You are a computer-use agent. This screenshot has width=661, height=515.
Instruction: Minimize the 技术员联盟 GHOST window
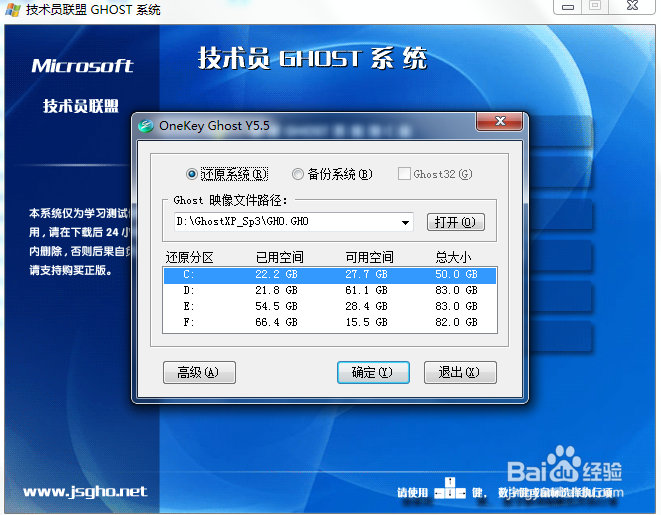click(x=568, y=6)
